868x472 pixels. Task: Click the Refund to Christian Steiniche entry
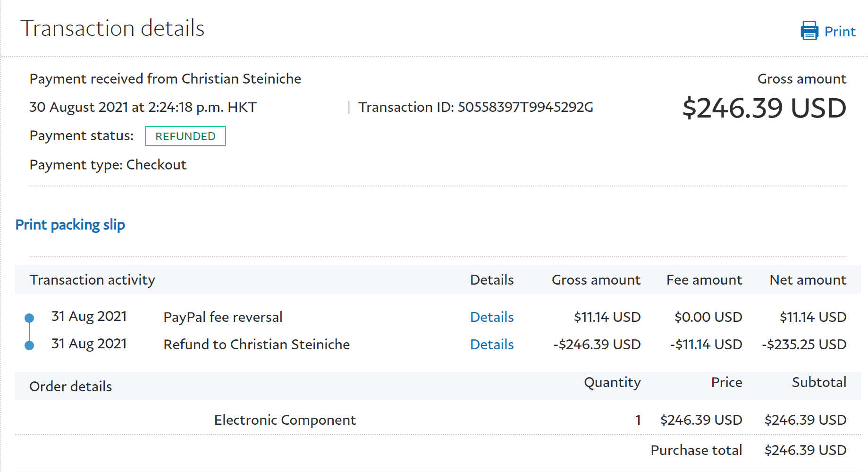click(256, 345)
